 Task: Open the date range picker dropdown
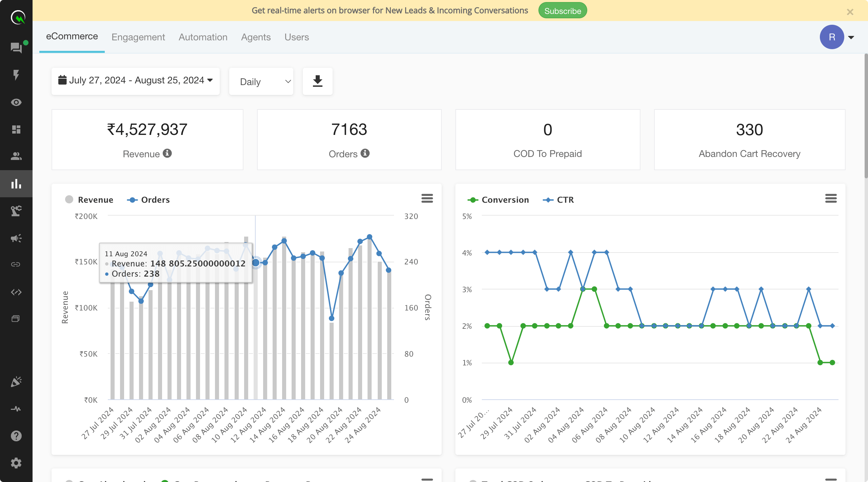[135, 80]
